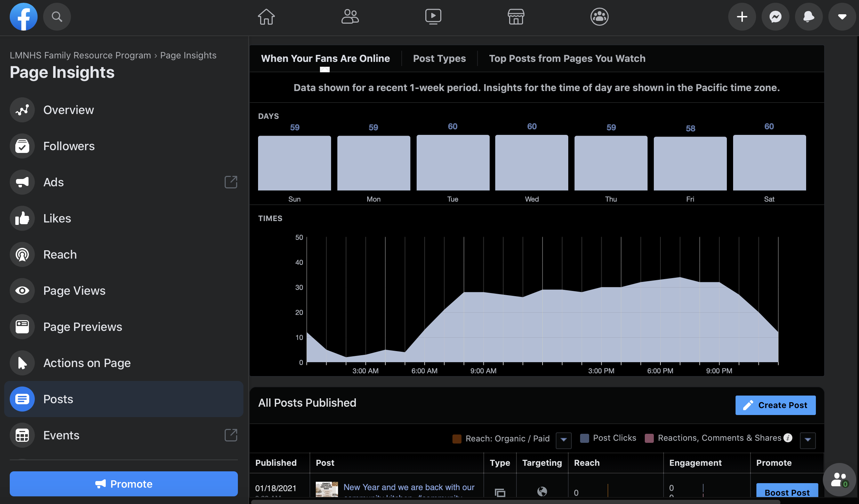
Task: Open the Notifications bell icon
Action: [809, 17]
